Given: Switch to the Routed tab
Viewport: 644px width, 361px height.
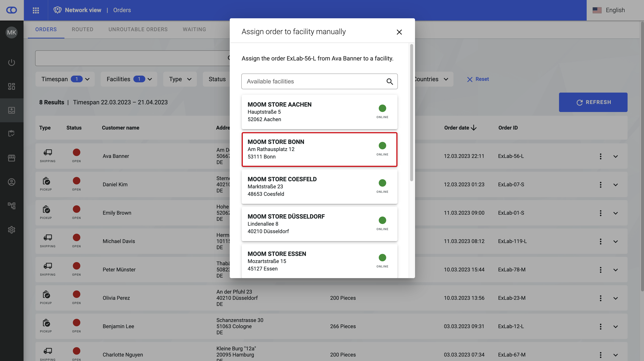Looking at the screenshot, I should click(x=83, y=29).
